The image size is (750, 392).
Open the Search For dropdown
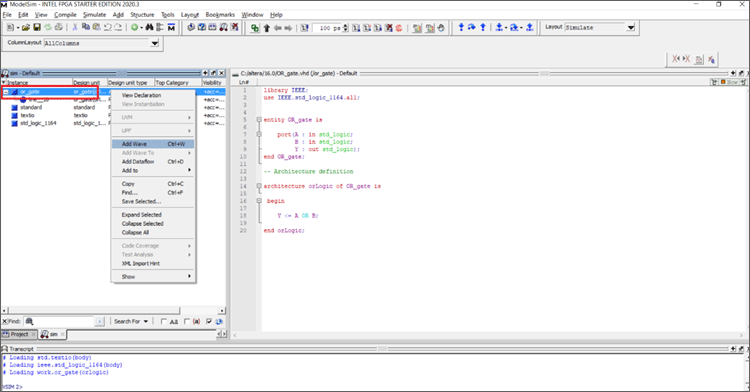pyautogui.click(x=131, y=322)
